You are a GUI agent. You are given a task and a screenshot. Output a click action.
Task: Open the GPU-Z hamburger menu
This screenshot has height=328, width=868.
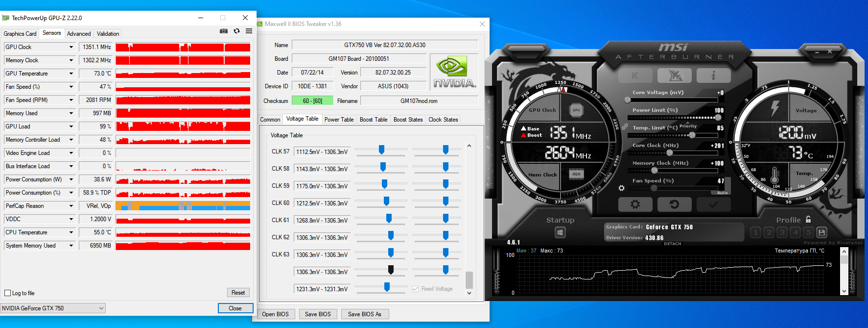coord(249,31)
